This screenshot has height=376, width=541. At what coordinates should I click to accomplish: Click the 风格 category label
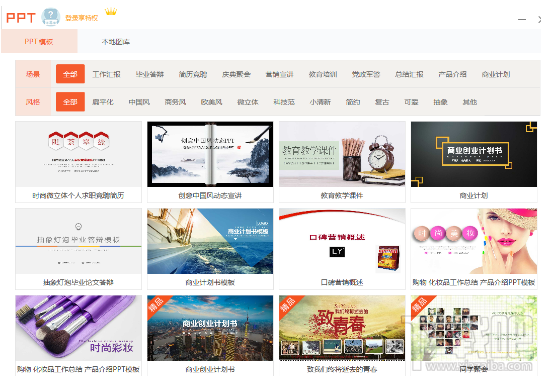click(33, 102)
